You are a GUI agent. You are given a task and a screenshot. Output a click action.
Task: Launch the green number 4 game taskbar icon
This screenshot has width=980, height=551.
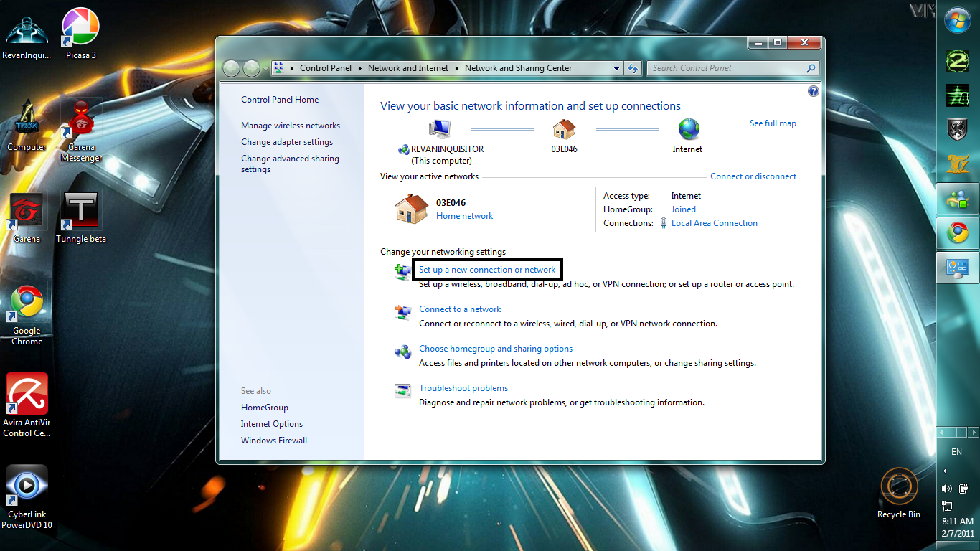coord(958,95)
